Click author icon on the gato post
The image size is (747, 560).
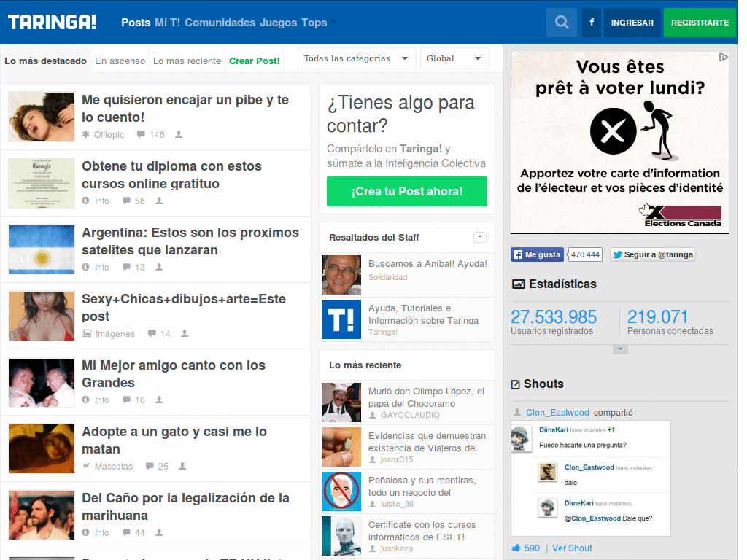pos(182,466)
